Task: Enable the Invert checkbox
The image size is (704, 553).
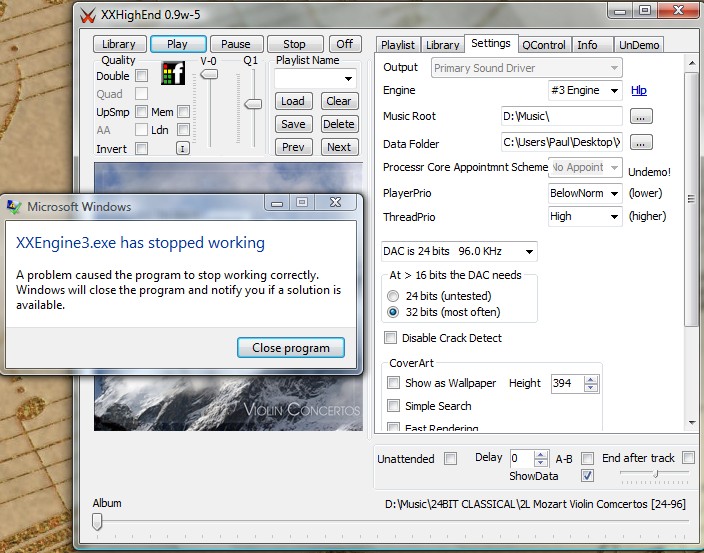Action: click(141, 148)
